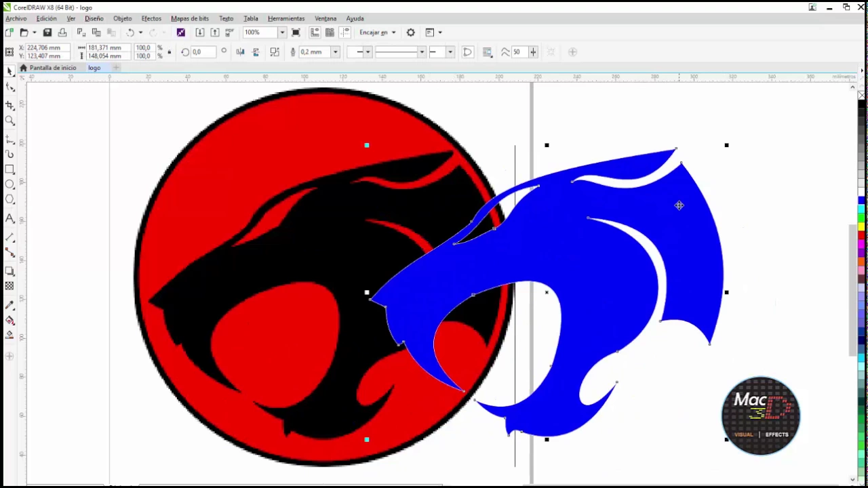Select the Zoom magnifier tool
This screenshot has width=868, height=488.
point(9,121)
